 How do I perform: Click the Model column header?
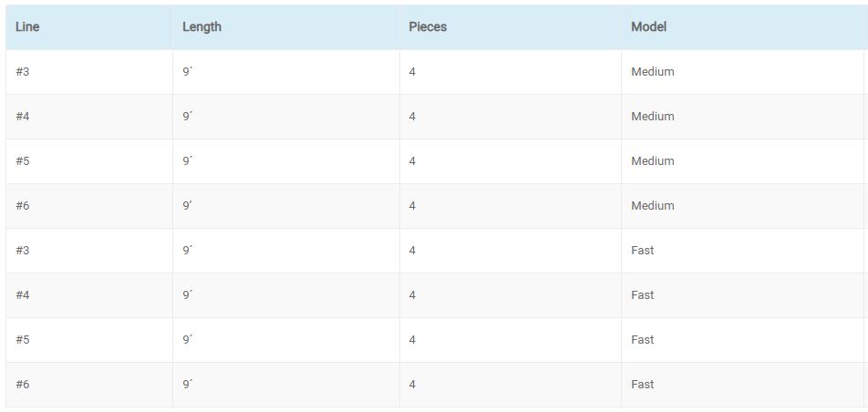[743, 27]
